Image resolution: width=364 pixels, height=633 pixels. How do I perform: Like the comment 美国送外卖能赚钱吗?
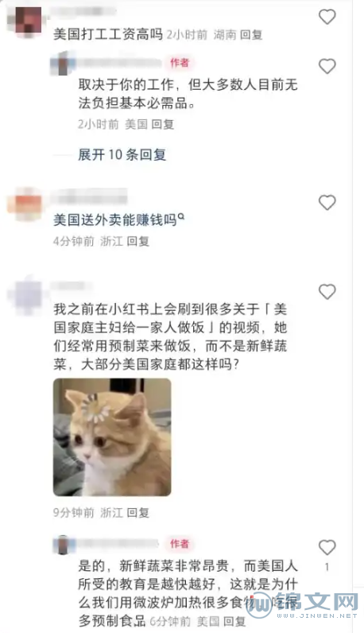tap(327, 203)
